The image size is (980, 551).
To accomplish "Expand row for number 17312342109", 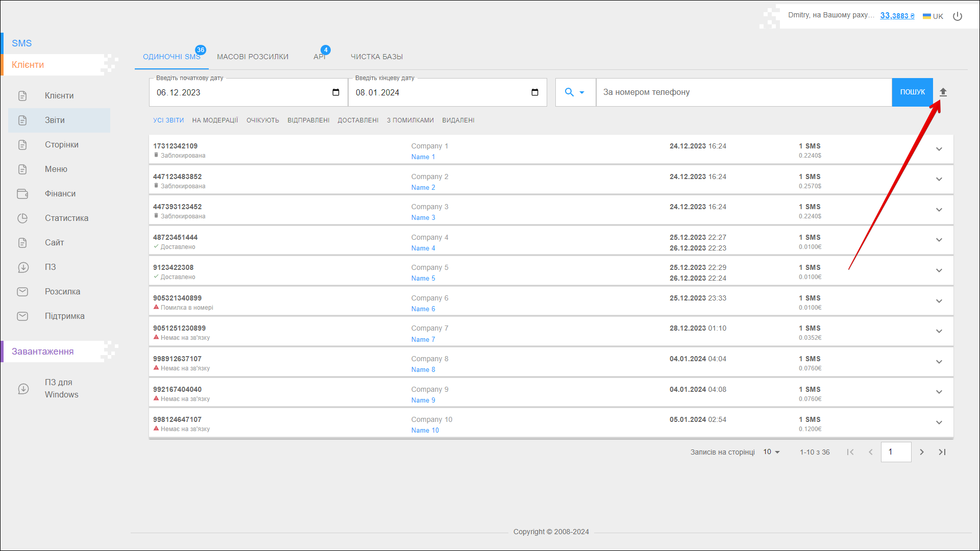I will pos(939,149).
